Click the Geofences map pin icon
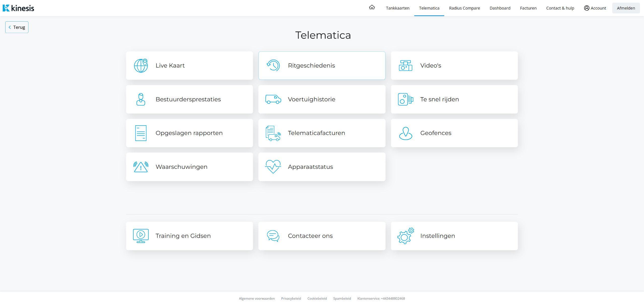The height and width of the screenshot is (305, 644). coord(406,133)
